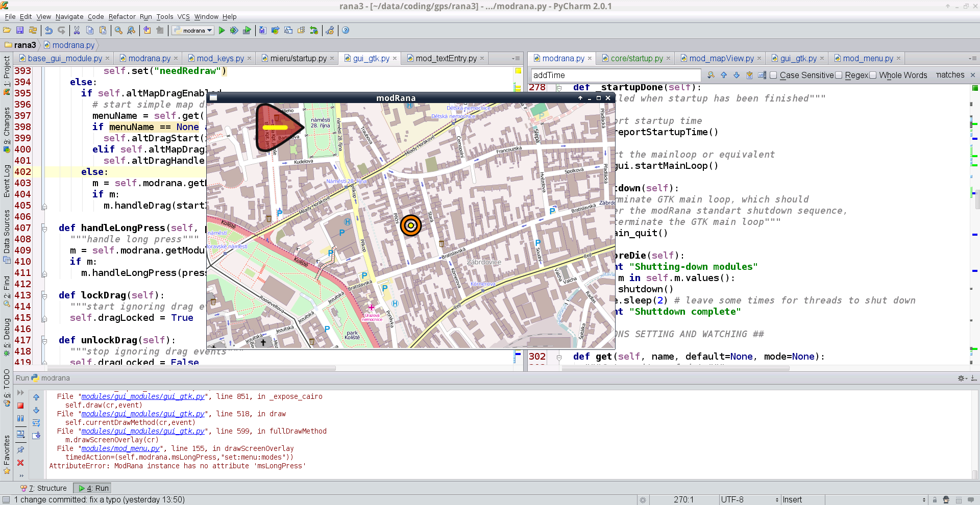Tick the Regex checkbox

tap(839, 75)
